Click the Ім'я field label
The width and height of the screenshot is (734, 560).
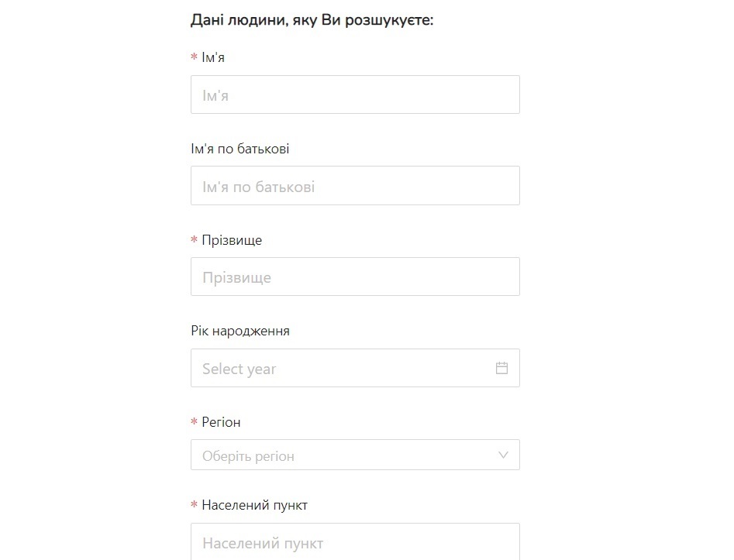tap(213, 57)
